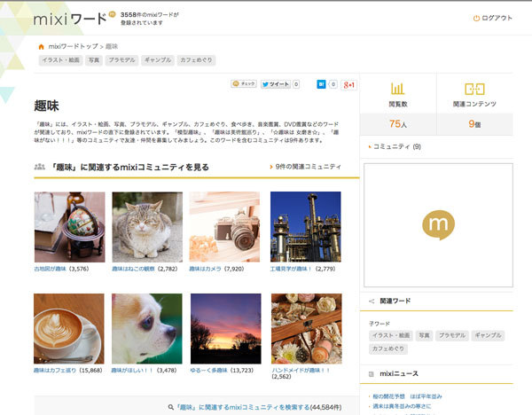Select the イラスト・絵画 tag at top

[58, 59]
